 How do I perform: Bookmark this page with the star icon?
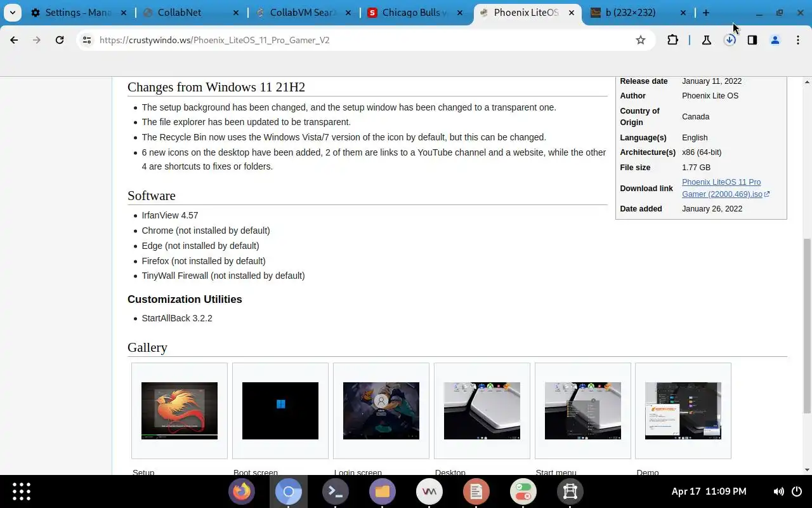click(641, 40)
